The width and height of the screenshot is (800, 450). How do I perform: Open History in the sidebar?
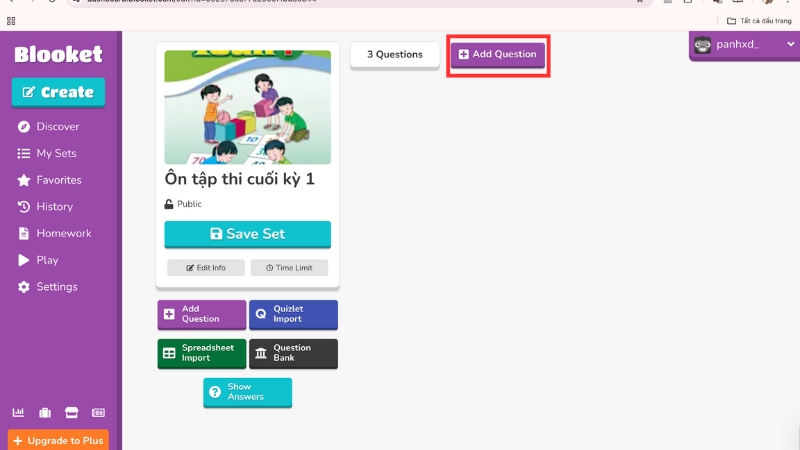(54, 207)
